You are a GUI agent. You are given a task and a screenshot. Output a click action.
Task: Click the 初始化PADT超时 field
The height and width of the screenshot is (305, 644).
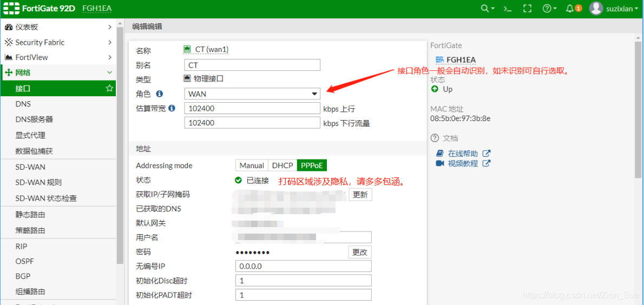(304, 295)
